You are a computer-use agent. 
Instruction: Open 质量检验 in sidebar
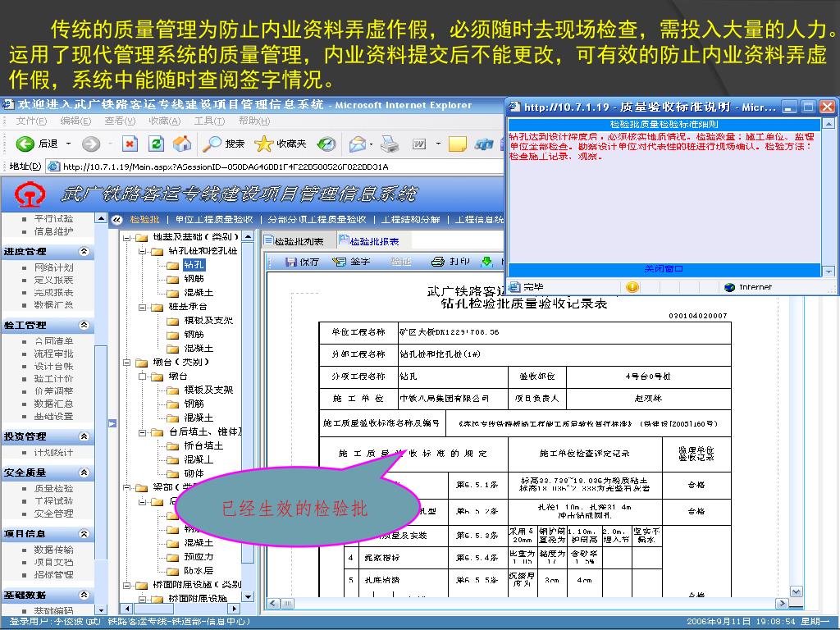click(53, 489)
